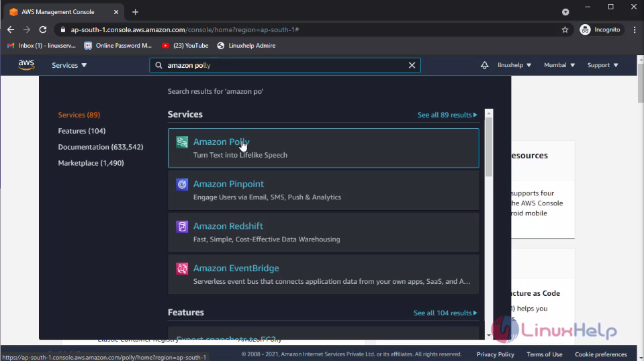This screenshot has height=361, width=644.
Task: Click the results scrollbar down arrow
Action: point(489,335)
